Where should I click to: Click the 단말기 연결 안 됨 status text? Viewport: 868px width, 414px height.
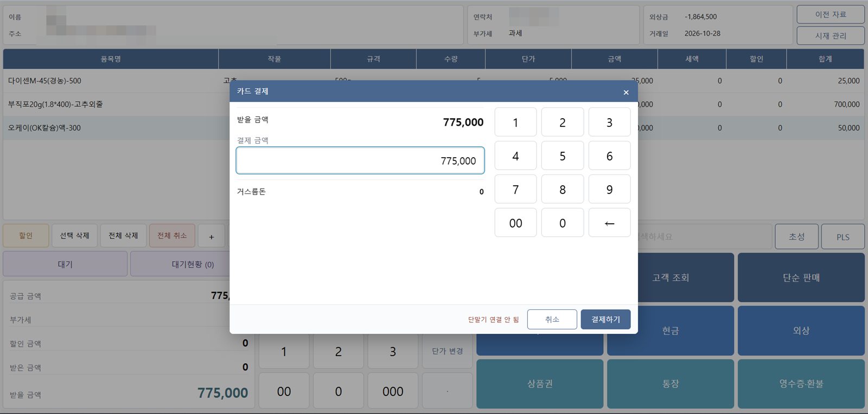pyautogui.click(x=493, y=320)
